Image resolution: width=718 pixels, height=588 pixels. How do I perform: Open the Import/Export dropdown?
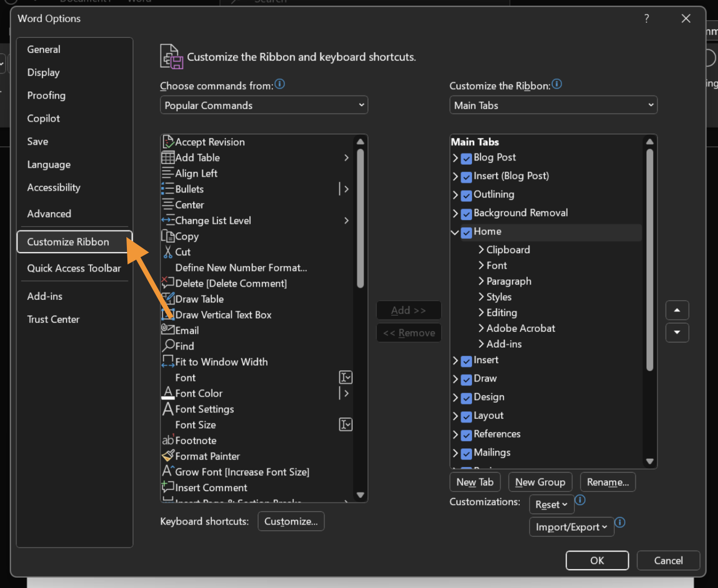[x=571, y=527]
